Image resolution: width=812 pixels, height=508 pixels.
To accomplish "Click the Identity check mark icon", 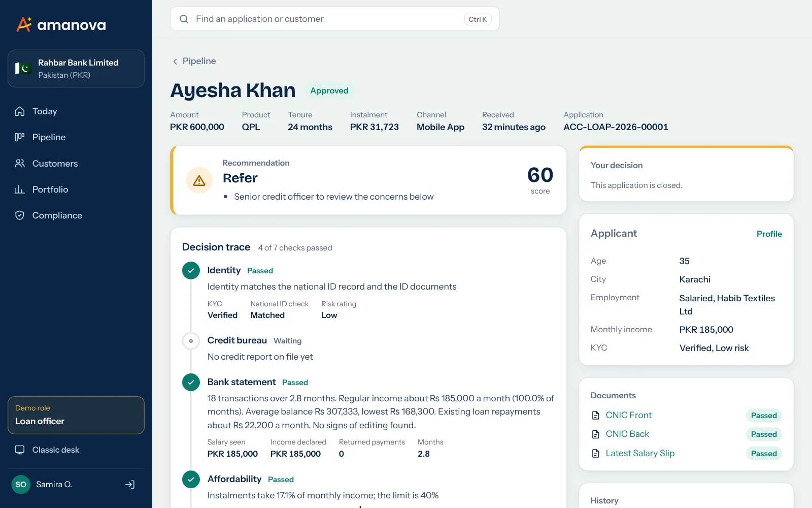I will tap(191, 271).
